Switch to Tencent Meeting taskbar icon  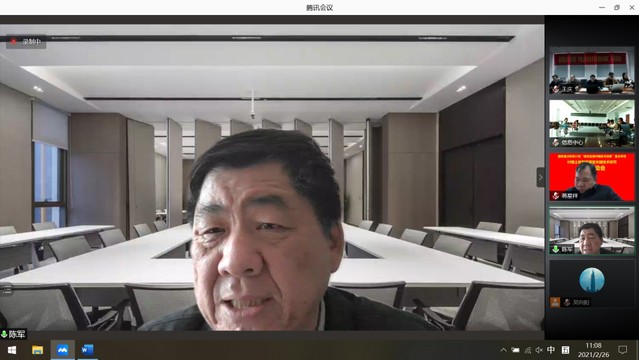click(62, 350)
